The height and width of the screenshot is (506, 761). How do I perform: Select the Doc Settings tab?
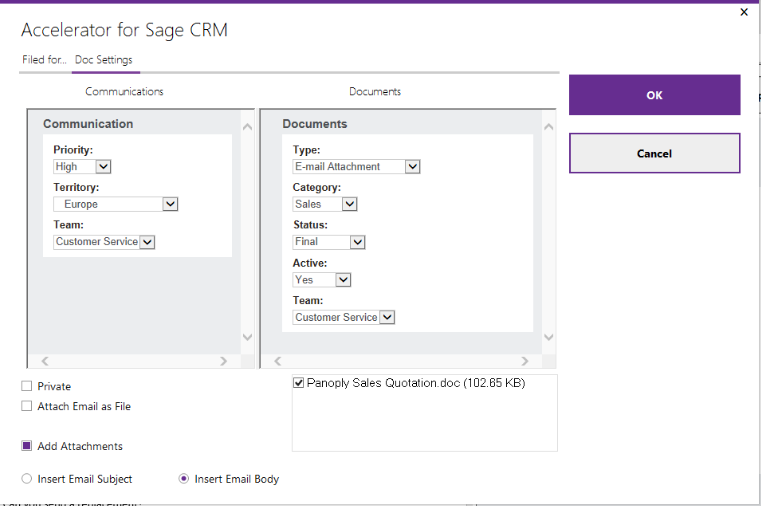point(103,60)
